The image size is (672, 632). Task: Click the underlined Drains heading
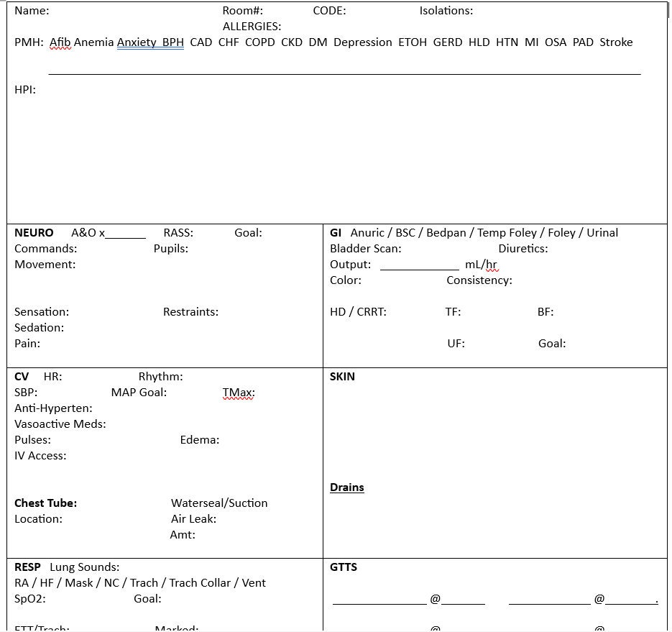[x=346, y=487]
